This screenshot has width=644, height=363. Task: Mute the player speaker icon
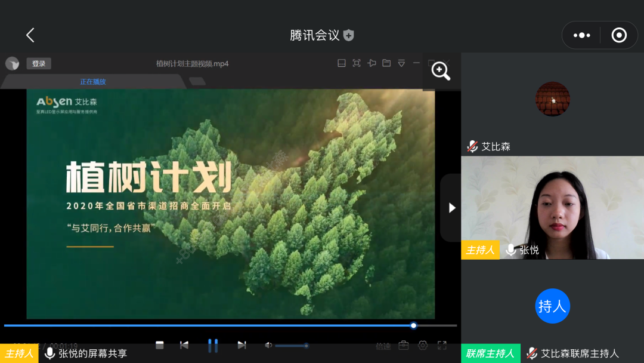coord(268,345)
